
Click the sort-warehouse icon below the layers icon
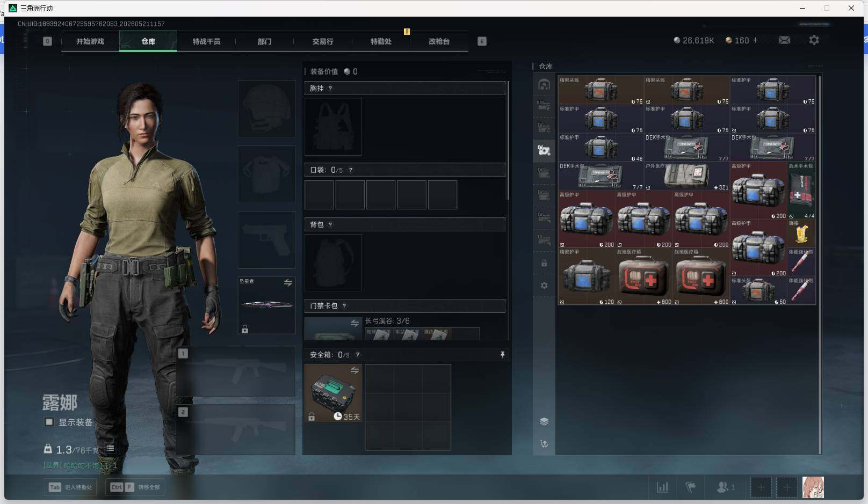pos(544,444)
